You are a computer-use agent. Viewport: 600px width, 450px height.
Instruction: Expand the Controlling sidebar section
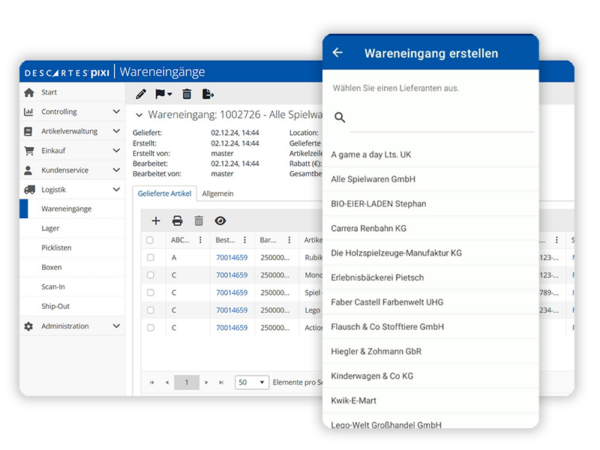tap(116, 112)
